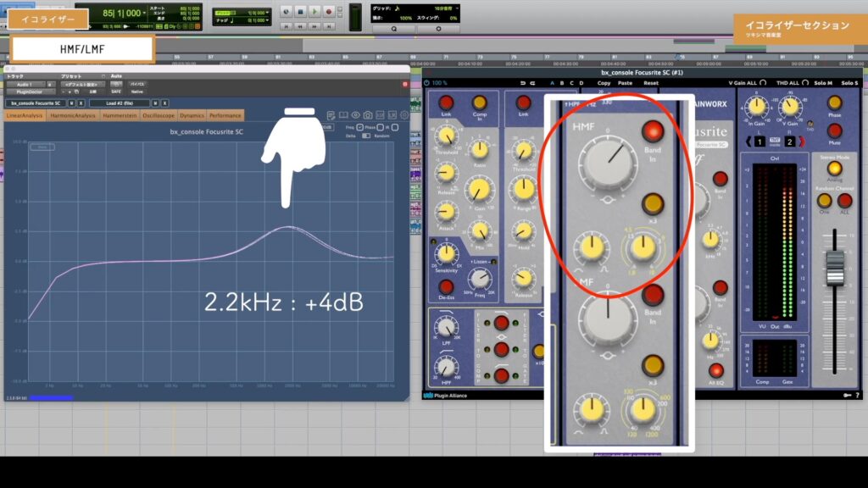Image resolution: width=868 pixels, height=488 pixels.
Task: Open the notes icon in PluginDoctor toolbar
Action: 331,115
